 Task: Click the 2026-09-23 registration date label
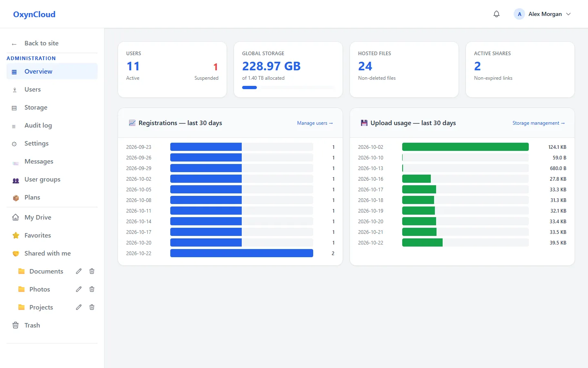coord(139,147)
